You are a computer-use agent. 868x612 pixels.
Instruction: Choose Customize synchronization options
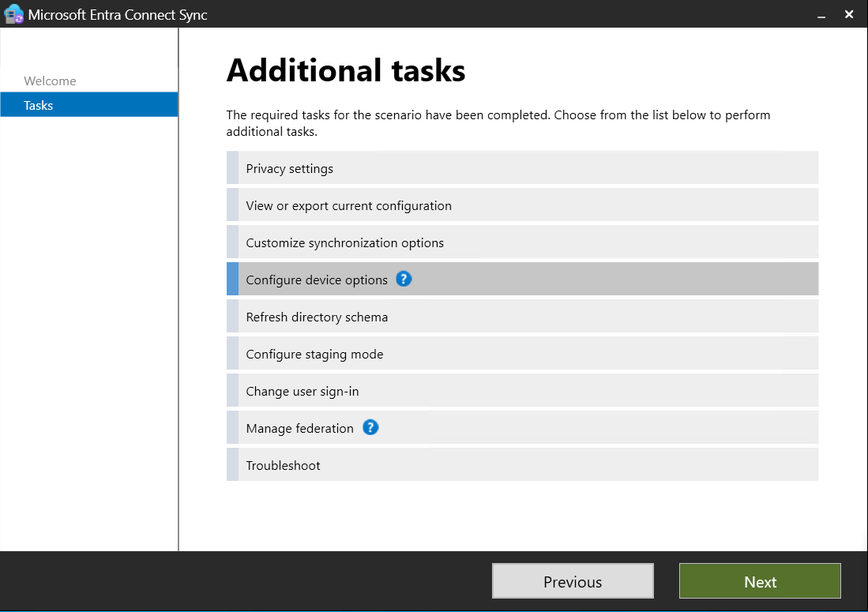point(521,242)
